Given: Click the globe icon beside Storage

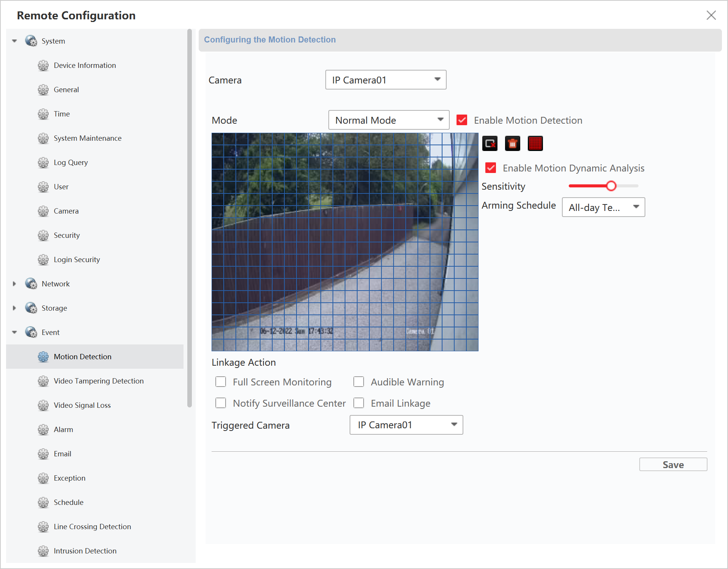Looking at the screenshot, I should coord(31,308).
